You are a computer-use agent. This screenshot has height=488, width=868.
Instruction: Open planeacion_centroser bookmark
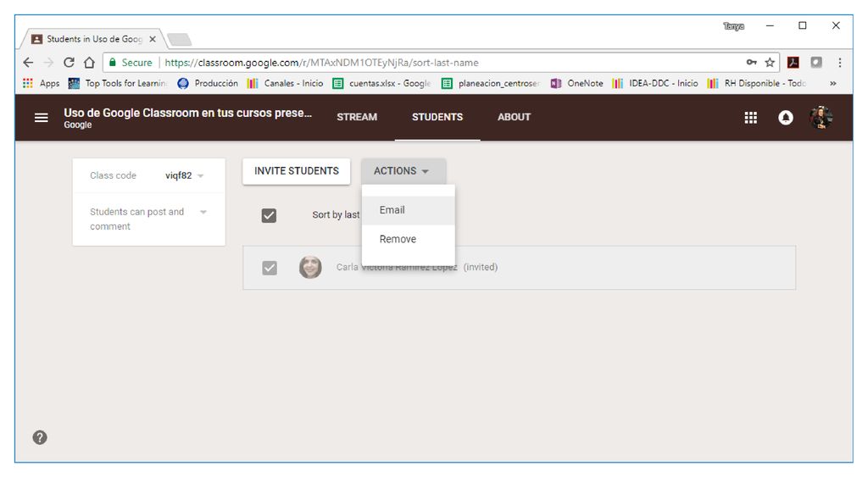click(x=491, y=83)
